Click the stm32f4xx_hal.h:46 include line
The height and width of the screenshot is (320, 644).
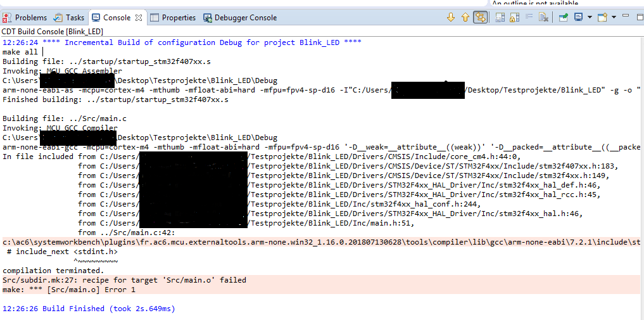click(330, 214)
